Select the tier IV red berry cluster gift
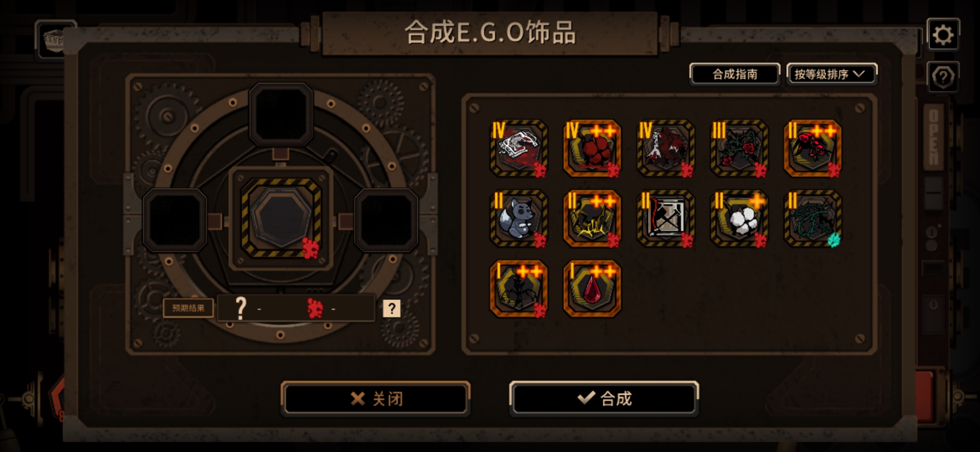This screenshot has width=980, height=452. (x=592, y=148)
